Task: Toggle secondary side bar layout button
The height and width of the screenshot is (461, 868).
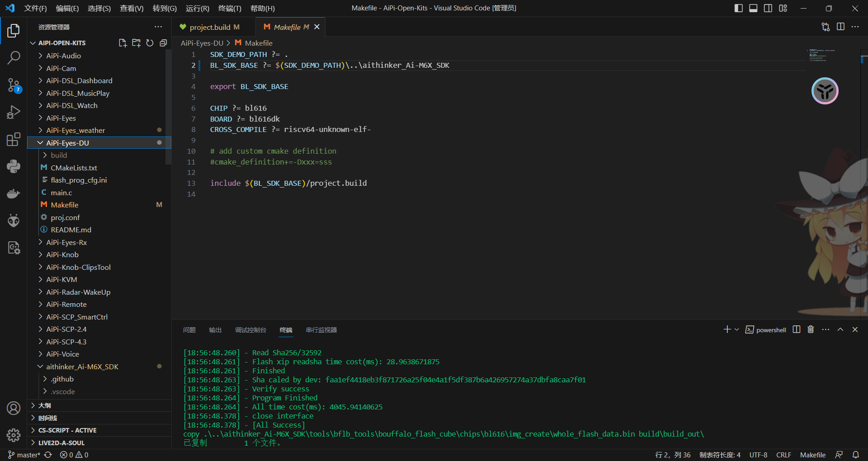Action: coord(768,8)
